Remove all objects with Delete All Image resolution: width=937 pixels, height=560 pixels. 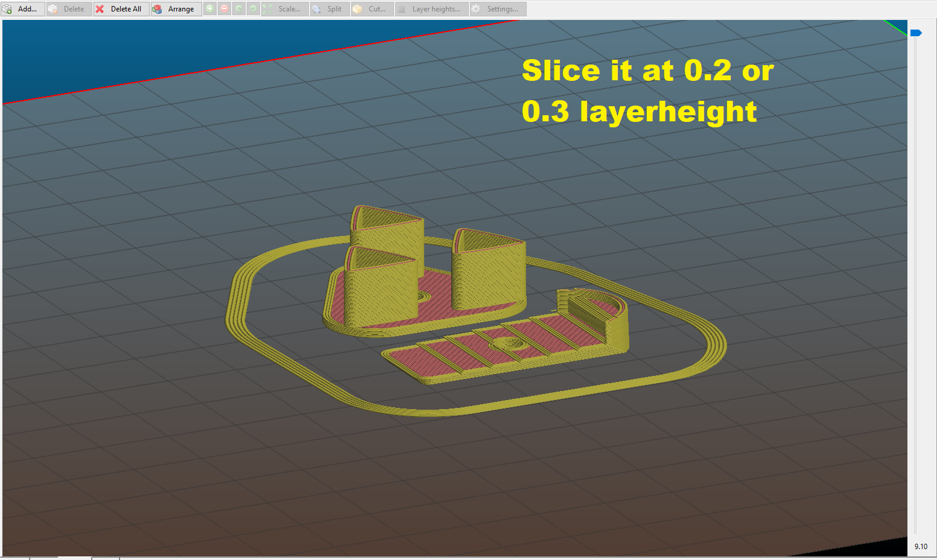pyautogui.click(x=121, y=9)
